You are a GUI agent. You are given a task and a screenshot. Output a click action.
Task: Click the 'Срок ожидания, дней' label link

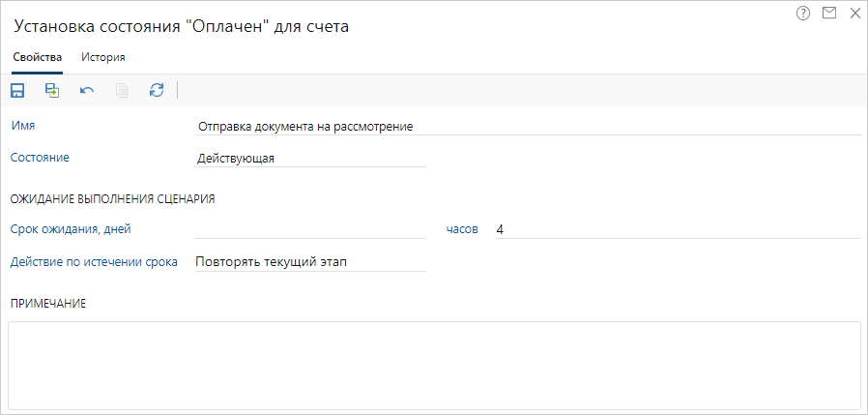pos(70,229)
